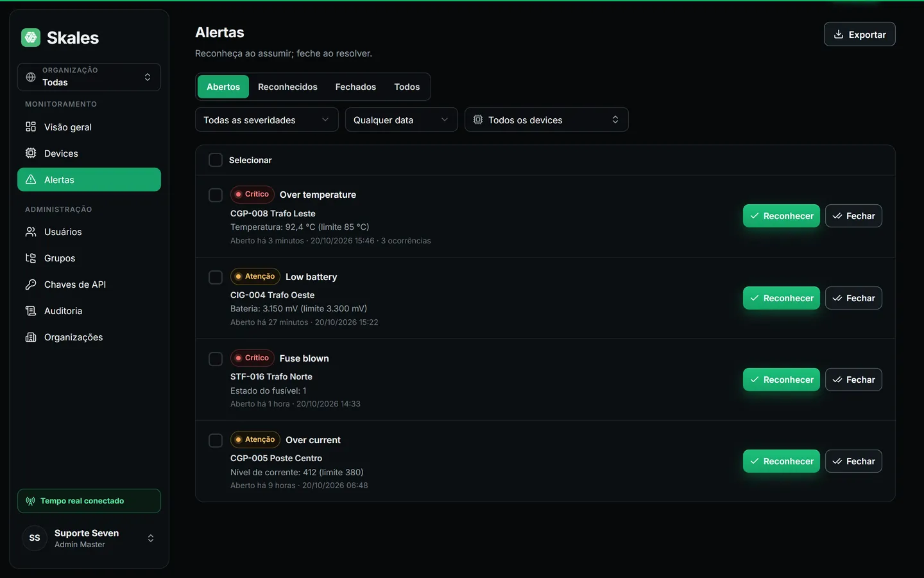This screenshot has width=924, height=578.
Task: Click the 'Nível de corrente: 412' text
Action: coord(297,472)
